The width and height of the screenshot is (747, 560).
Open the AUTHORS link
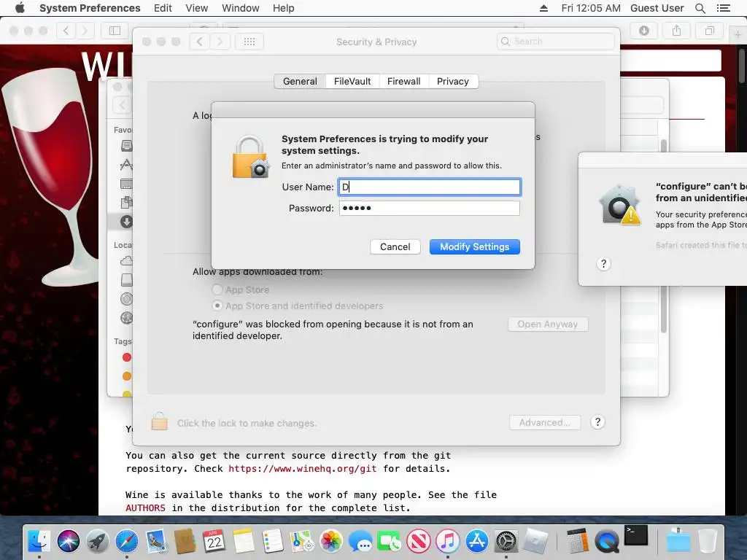click(x=145, y=508)
